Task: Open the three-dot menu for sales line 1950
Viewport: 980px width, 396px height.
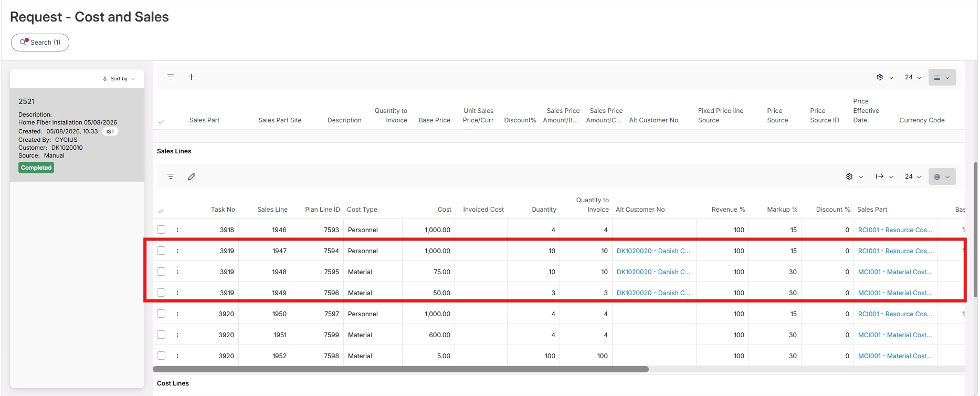Action: (178, 314)
